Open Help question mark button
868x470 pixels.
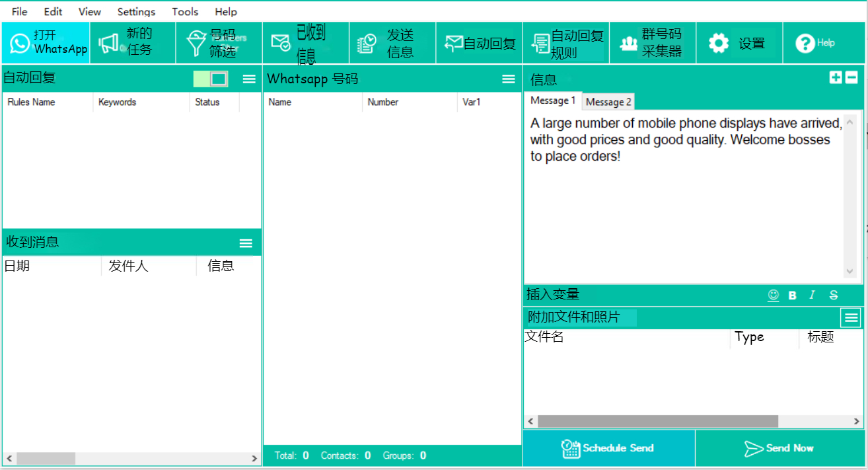pos(824,43)
